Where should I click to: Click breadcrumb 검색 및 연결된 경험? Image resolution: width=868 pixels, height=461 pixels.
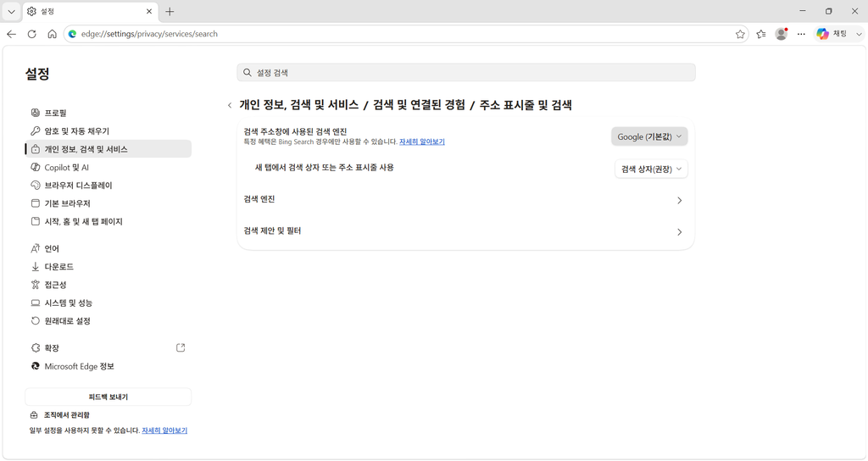coord(419,105)
